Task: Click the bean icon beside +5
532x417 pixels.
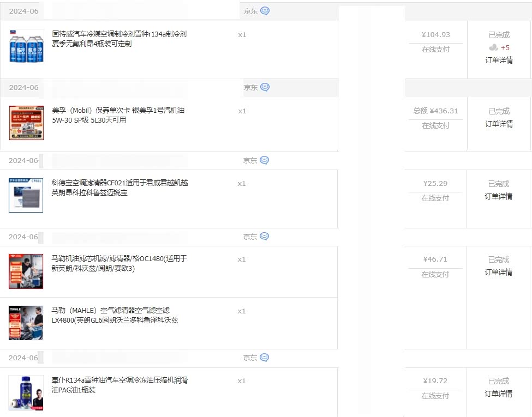Action: [493, 47]
